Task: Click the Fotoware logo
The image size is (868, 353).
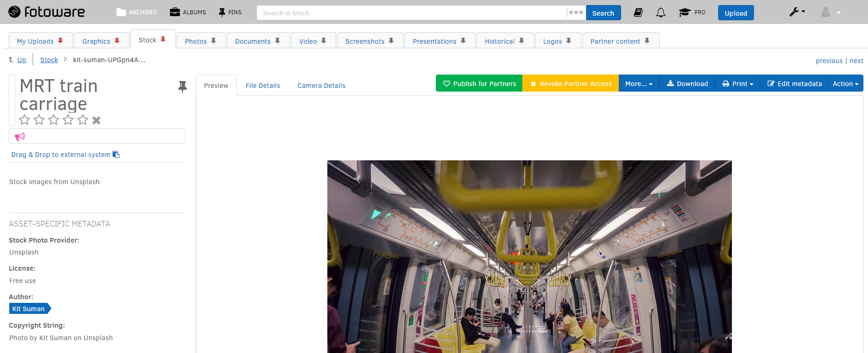Action: [46, 12]
